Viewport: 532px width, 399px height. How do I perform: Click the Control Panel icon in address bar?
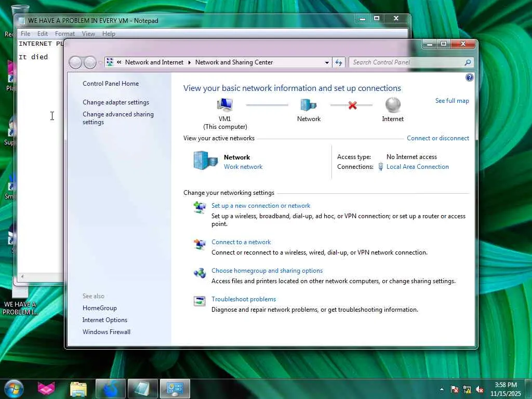pos(110,62)
